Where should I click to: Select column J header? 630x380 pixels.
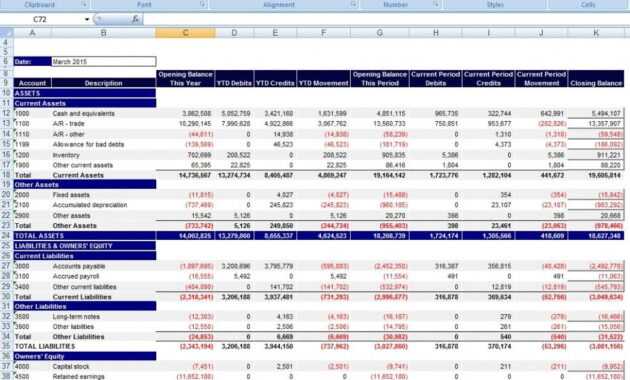click(x=541, y=33)
